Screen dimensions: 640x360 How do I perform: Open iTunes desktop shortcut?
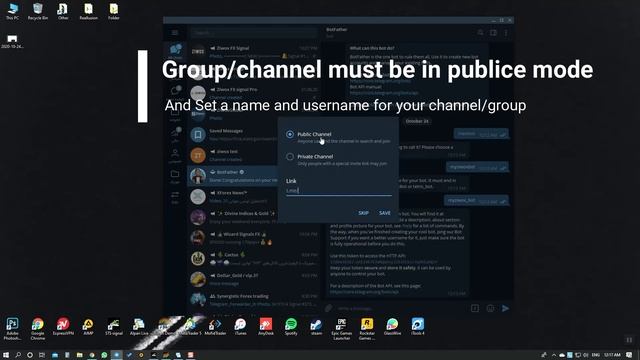pyautogui.click(x=240, y=327)
